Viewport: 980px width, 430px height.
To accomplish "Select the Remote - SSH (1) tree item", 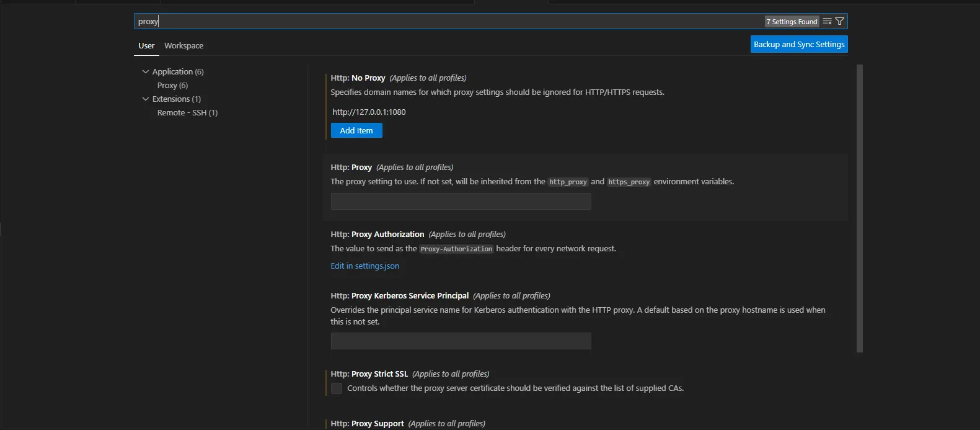I will (187, 113).
